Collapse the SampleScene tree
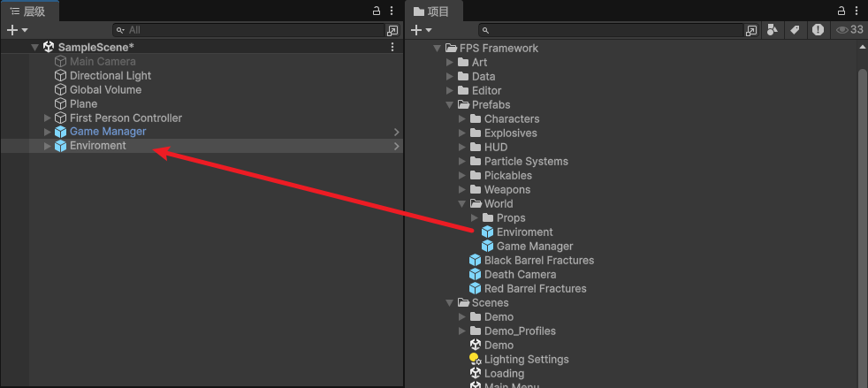The height and width of the screenshot is (388, 868). [34, 48]
